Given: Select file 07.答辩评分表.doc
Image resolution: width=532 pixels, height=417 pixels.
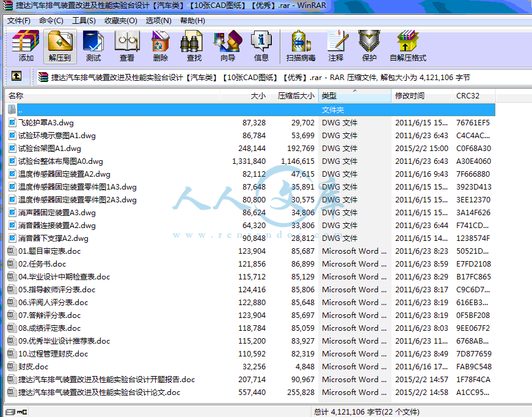Looking at the screenshot, I should point(49,316).
